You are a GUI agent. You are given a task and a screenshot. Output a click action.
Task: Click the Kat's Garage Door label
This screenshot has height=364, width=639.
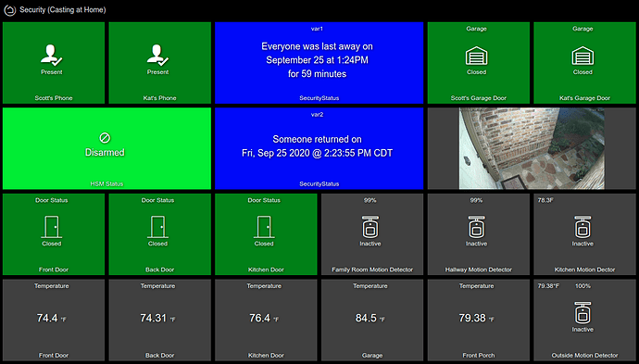(x=584, y=98)
